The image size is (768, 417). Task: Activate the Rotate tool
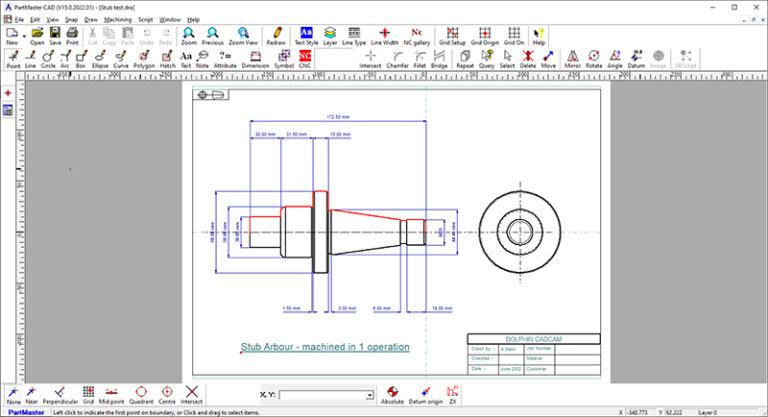[x=594, y=59]
